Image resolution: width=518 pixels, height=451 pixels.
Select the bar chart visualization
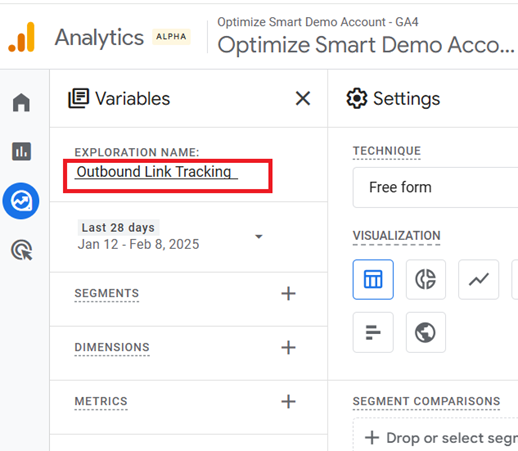tap(373, 332)
